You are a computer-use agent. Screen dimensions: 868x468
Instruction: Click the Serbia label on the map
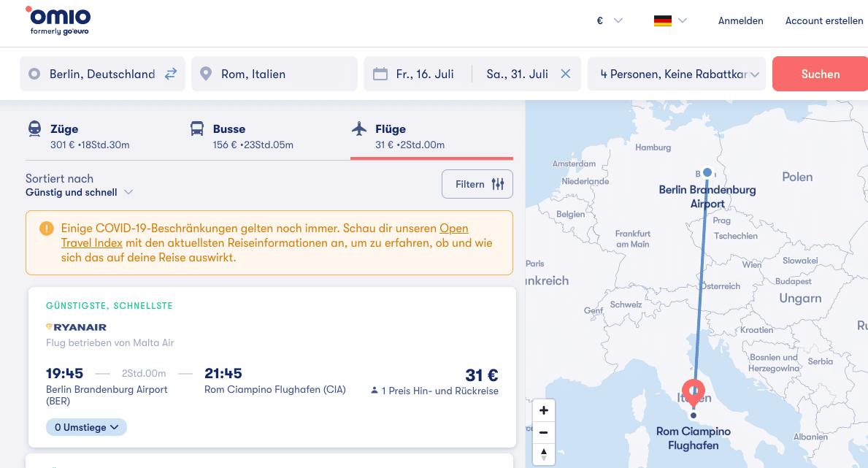[x=821, y=361]
